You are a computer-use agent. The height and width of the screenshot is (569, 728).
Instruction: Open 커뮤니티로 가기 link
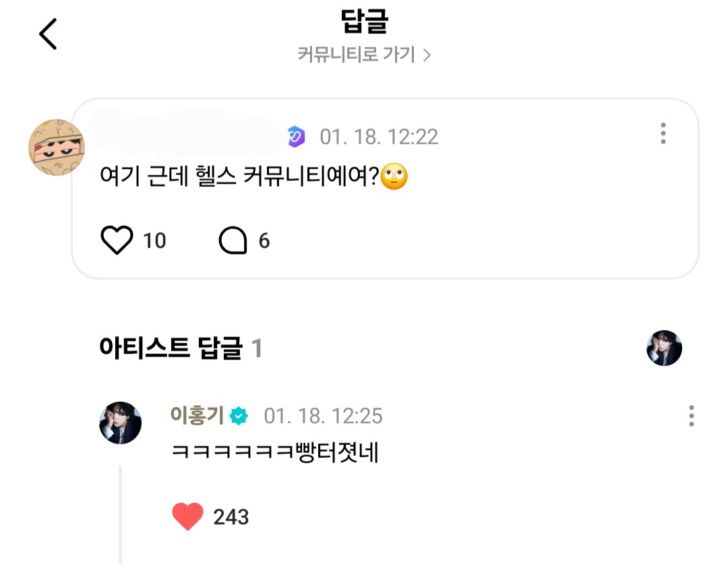coord(356,55)
